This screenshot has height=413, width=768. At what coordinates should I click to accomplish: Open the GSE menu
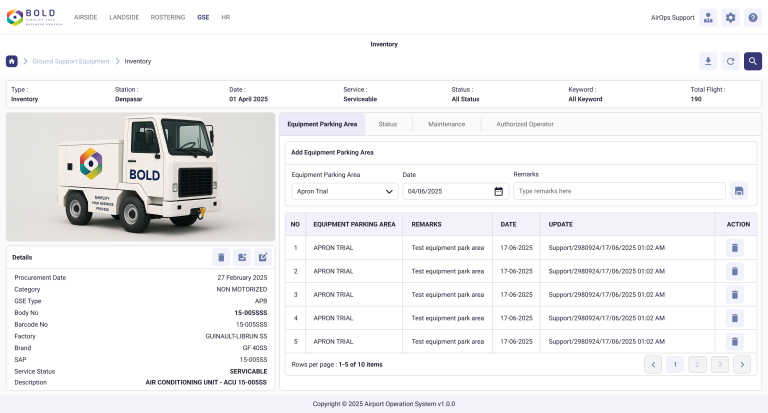(203, 17)
